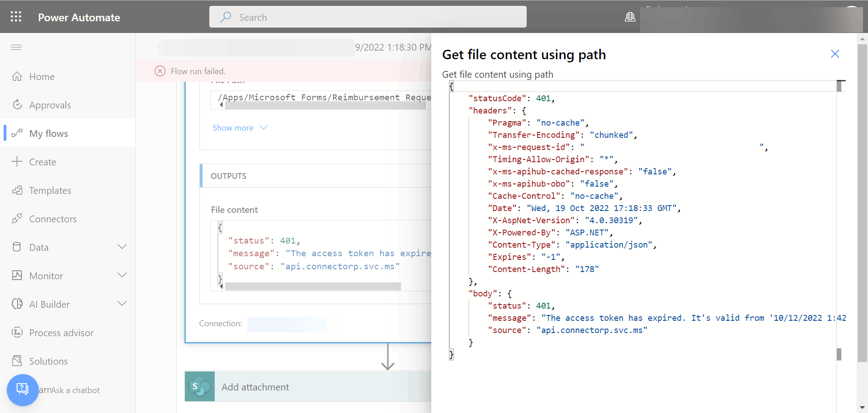Expand the Monitor section chevron

(x=122, y=275)
